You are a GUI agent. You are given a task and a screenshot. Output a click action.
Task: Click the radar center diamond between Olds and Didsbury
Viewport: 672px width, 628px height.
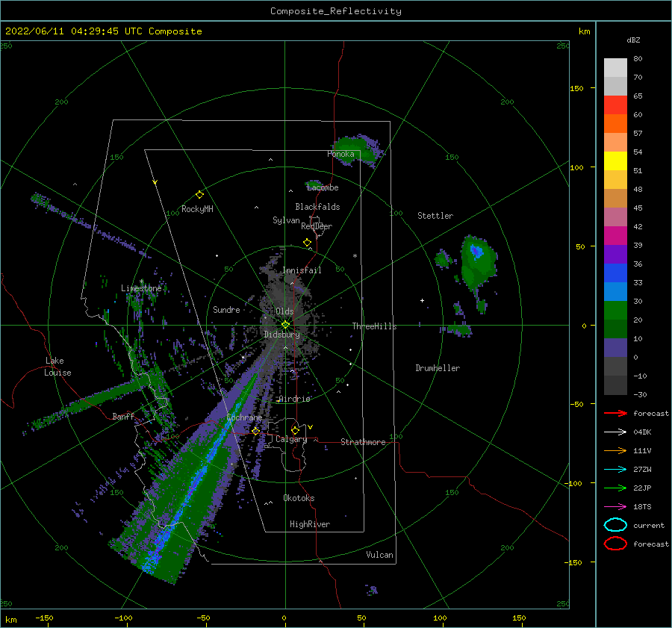(x=285, y=325)
